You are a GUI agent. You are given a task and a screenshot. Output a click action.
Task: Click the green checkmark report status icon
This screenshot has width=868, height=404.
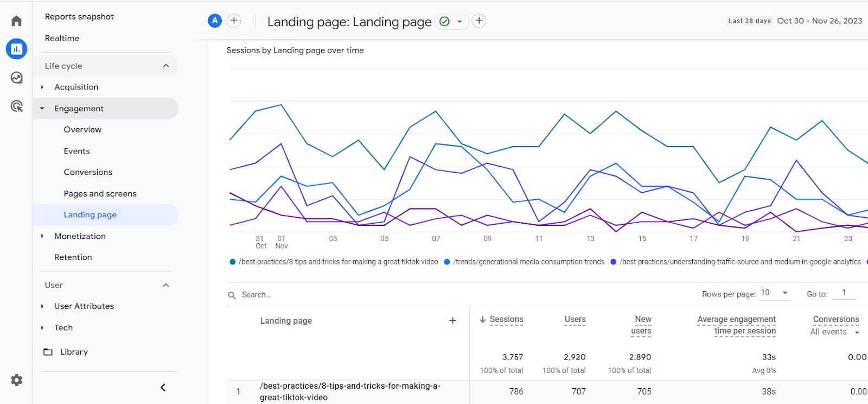click(444, 22)
